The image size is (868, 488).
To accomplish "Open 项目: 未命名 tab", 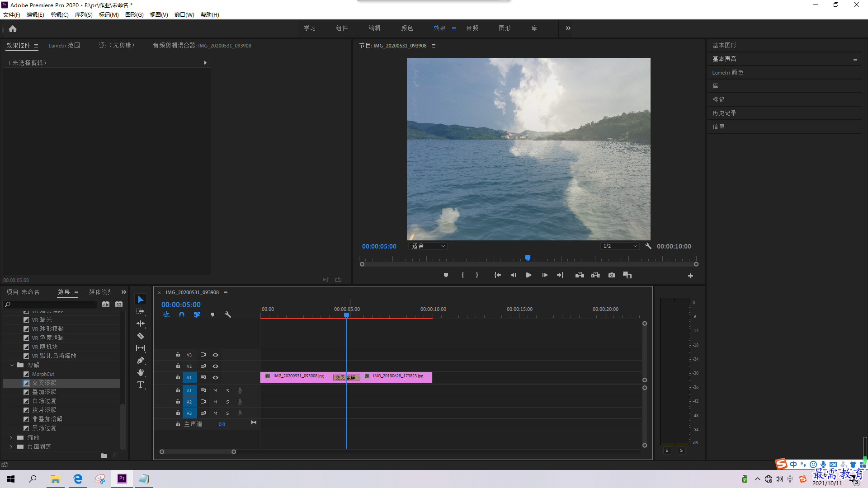I will 23,292.
